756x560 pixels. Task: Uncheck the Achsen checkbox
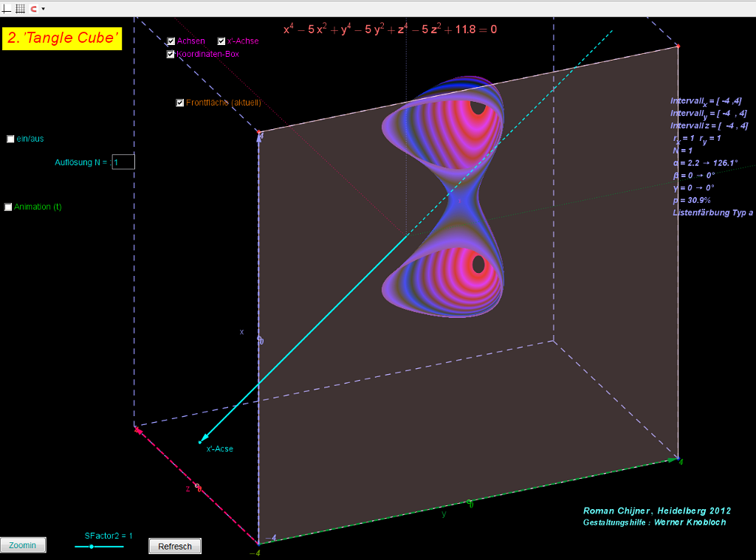click(x=171, y=41)
